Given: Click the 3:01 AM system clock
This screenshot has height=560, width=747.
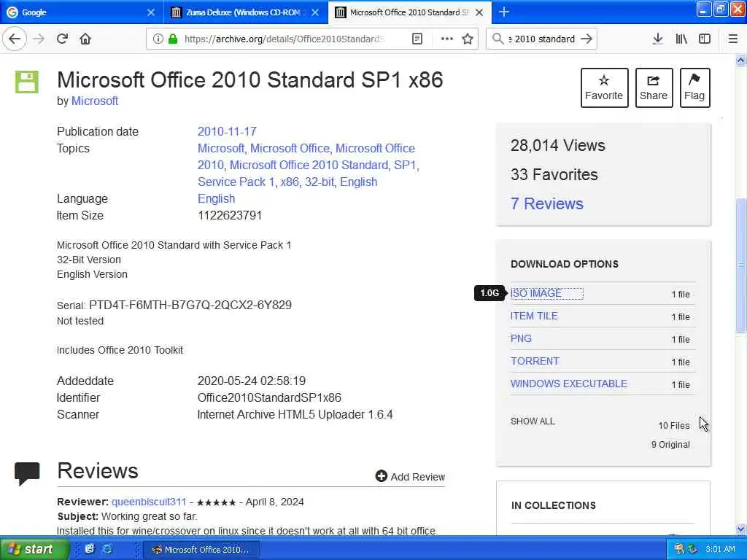Looking at the screenshot, I should (720, 549).
